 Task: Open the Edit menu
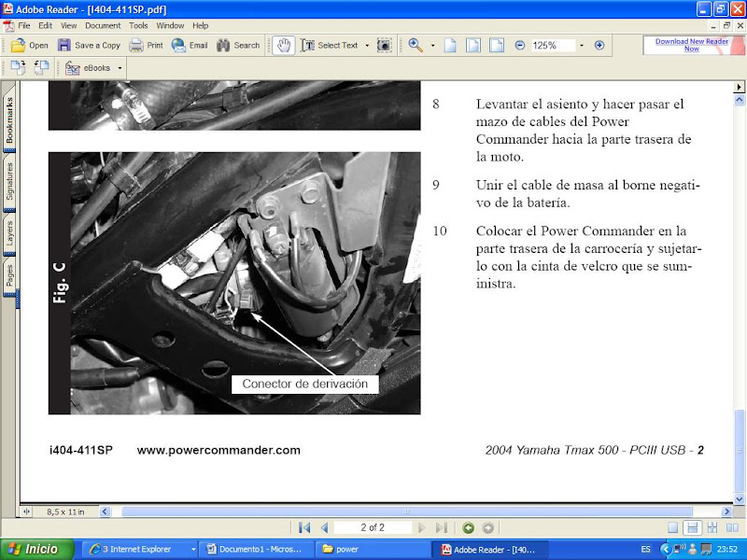pos(45,26)
